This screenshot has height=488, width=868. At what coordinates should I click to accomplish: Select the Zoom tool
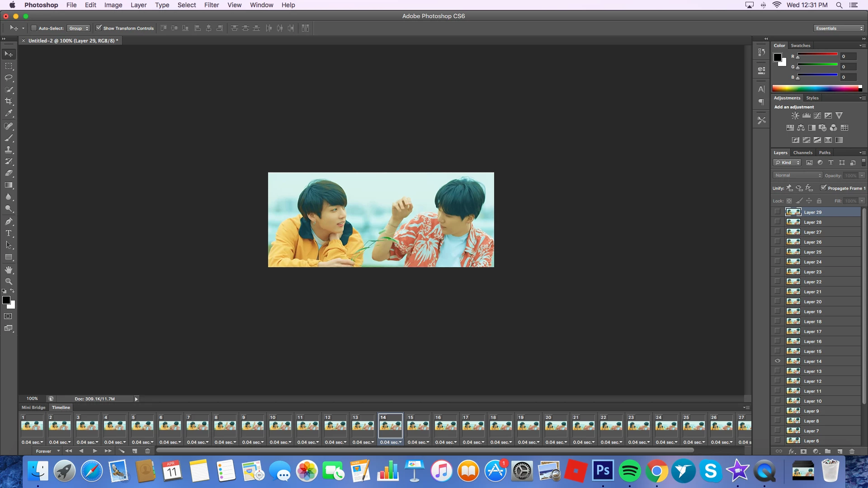click(9, 282)
